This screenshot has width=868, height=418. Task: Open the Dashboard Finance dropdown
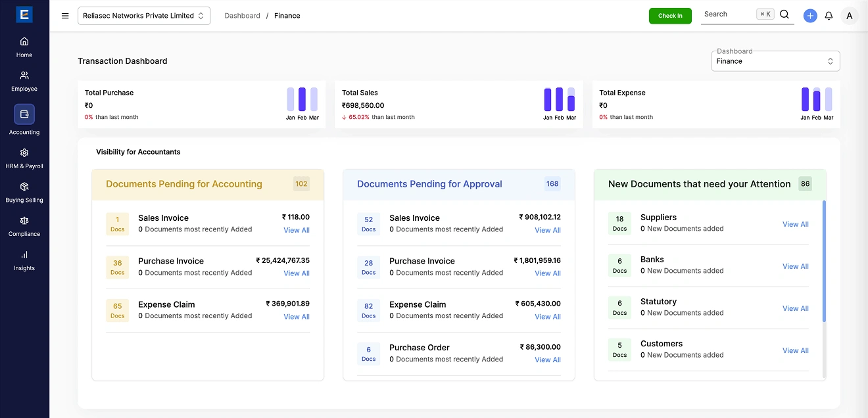[775, 61]
